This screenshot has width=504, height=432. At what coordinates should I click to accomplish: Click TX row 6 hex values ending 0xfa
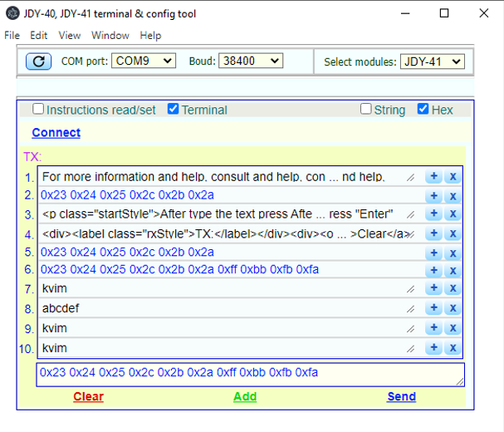[179, 269]
